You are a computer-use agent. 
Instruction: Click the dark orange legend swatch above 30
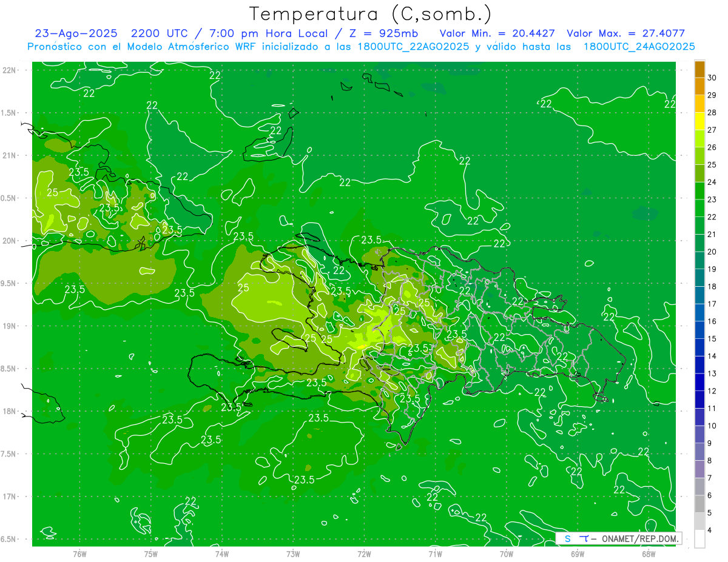click(699, 69)
